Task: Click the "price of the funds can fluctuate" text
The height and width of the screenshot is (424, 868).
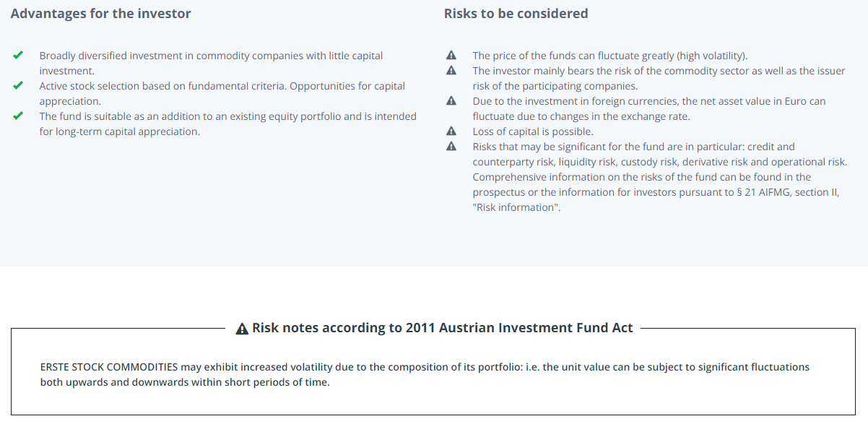Action: 610,56
